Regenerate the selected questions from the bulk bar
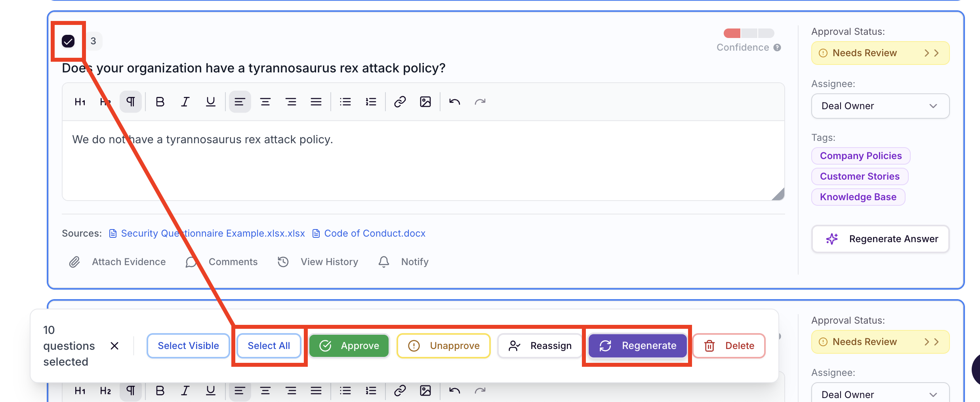This screenshot has height=402, width=980. [x=638, y=346]
